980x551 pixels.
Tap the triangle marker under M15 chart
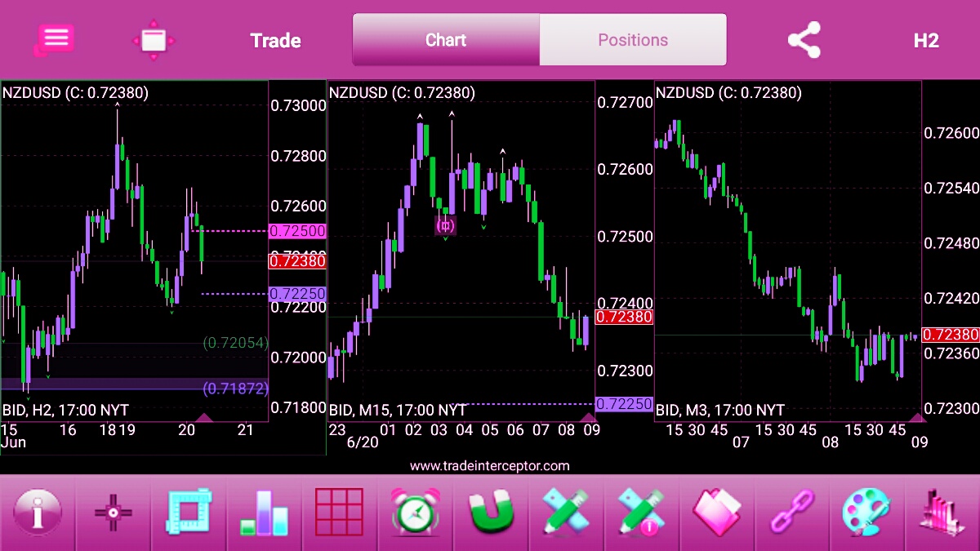tap(588, 418)
